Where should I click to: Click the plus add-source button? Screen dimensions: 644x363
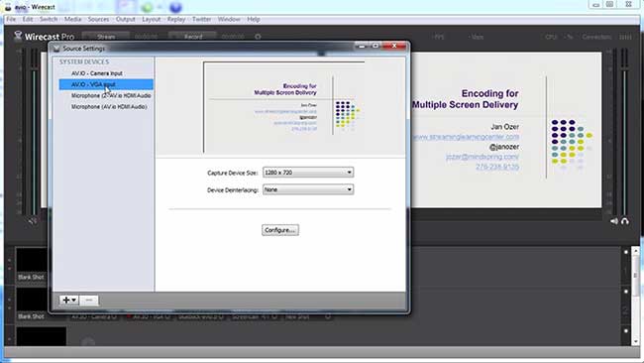[68, 301]
